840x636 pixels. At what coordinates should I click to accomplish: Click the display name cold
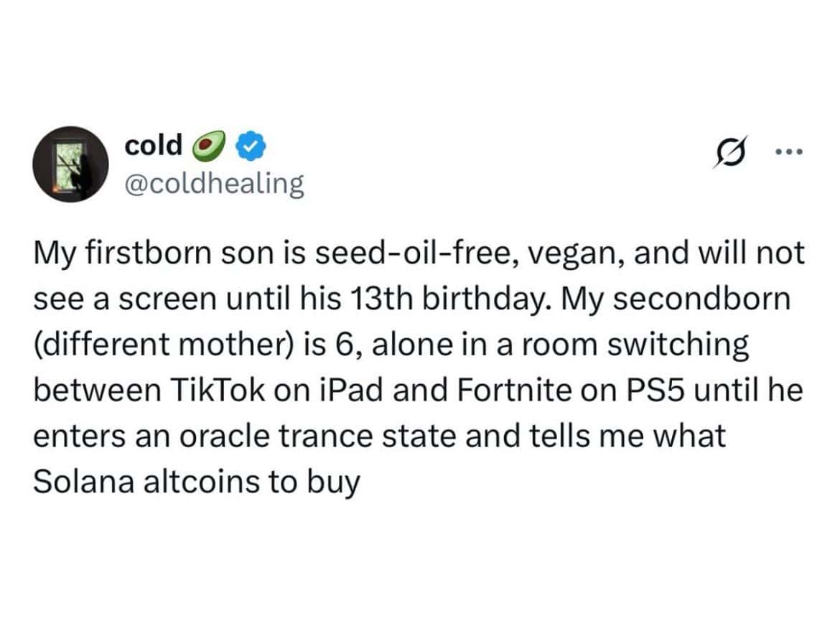click(153, 145)
